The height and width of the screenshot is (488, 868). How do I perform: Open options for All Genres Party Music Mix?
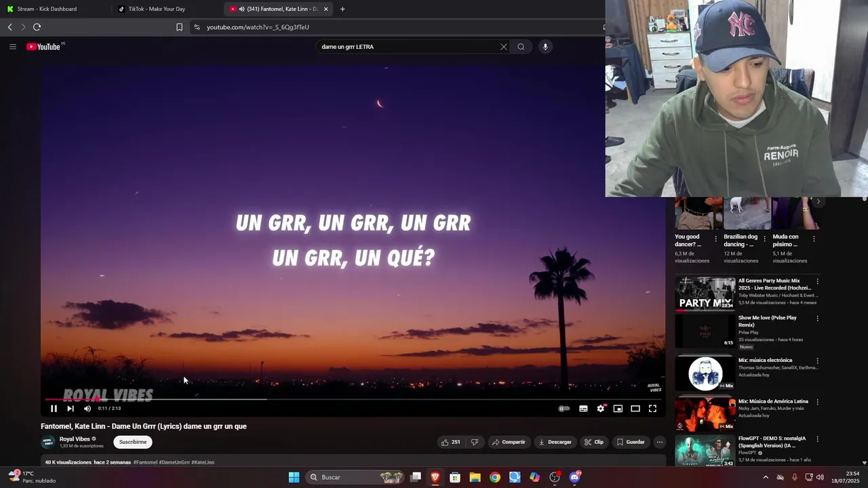[817, 281]
